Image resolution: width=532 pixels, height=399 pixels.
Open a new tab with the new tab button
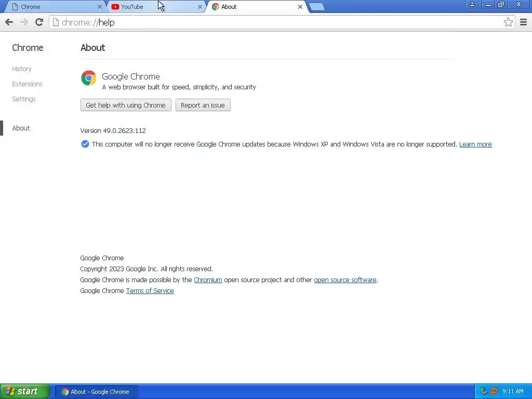317,7
